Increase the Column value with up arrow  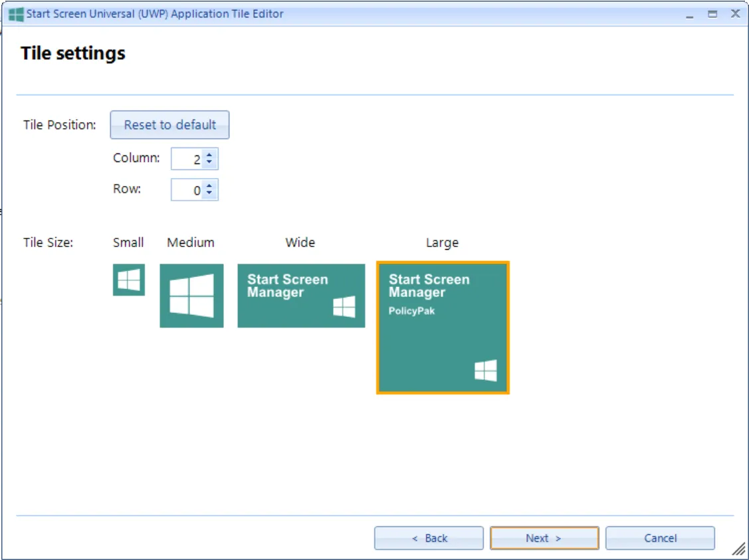[x=209, y=155]
